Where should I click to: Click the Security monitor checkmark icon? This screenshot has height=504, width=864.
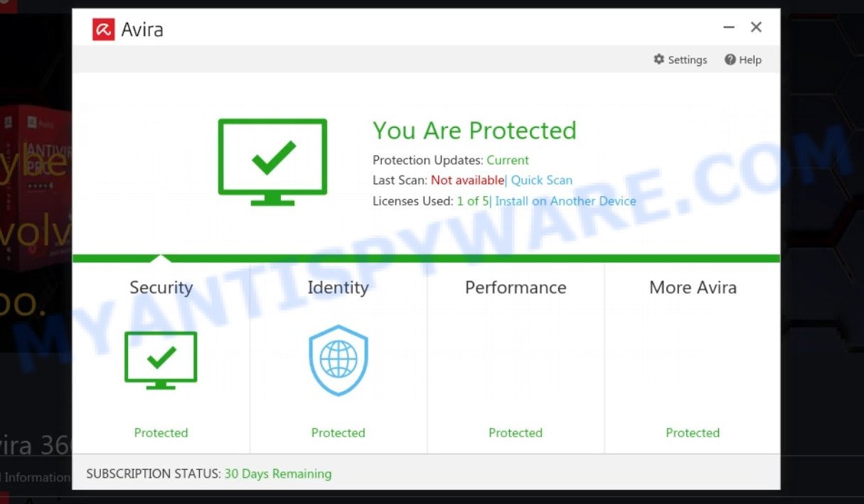tap(161, 360)
